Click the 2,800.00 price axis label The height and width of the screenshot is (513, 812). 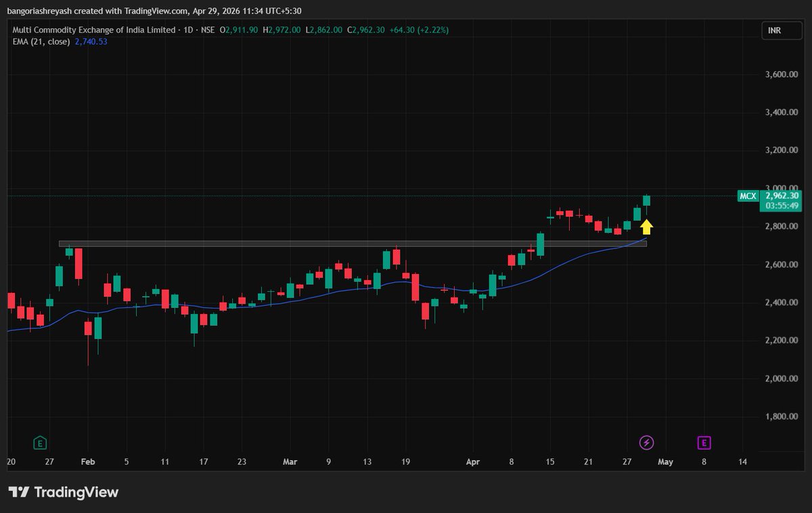click(x=782, y=226)
